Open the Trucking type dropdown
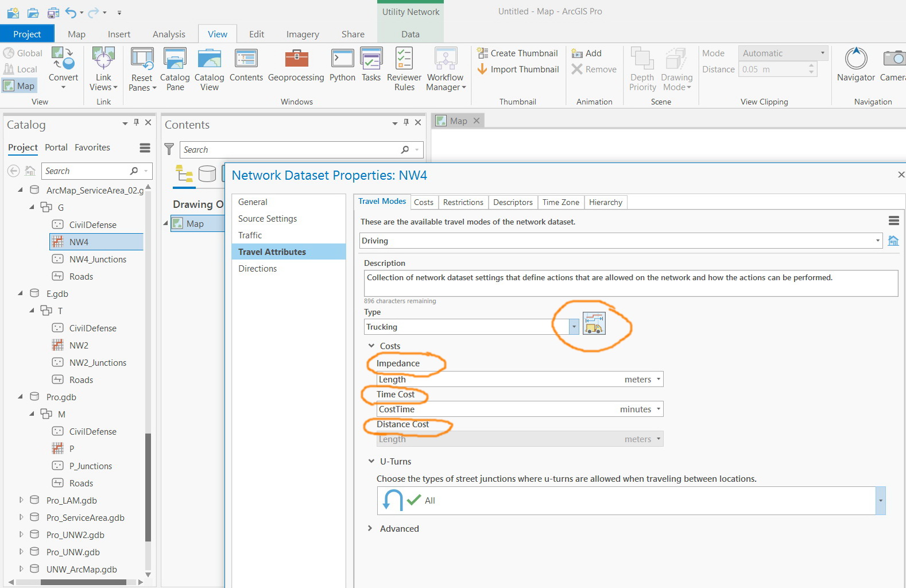This screenshot has width=906, height=588. (x=574, y=327)
